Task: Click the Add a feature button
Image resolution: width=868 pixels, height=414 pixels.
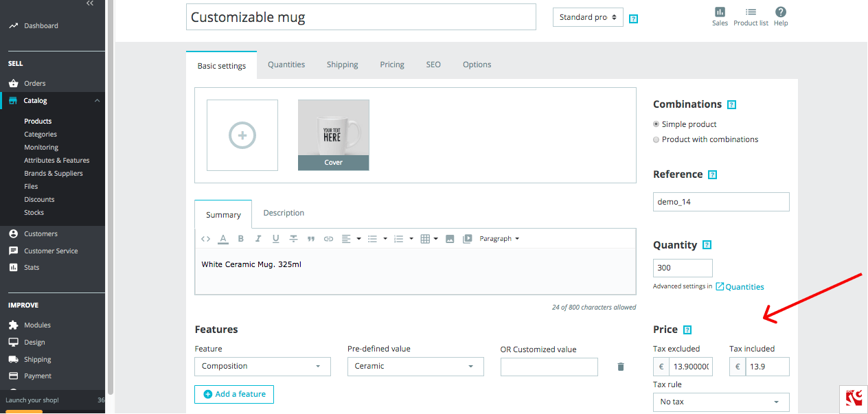Action: point(234,394)
